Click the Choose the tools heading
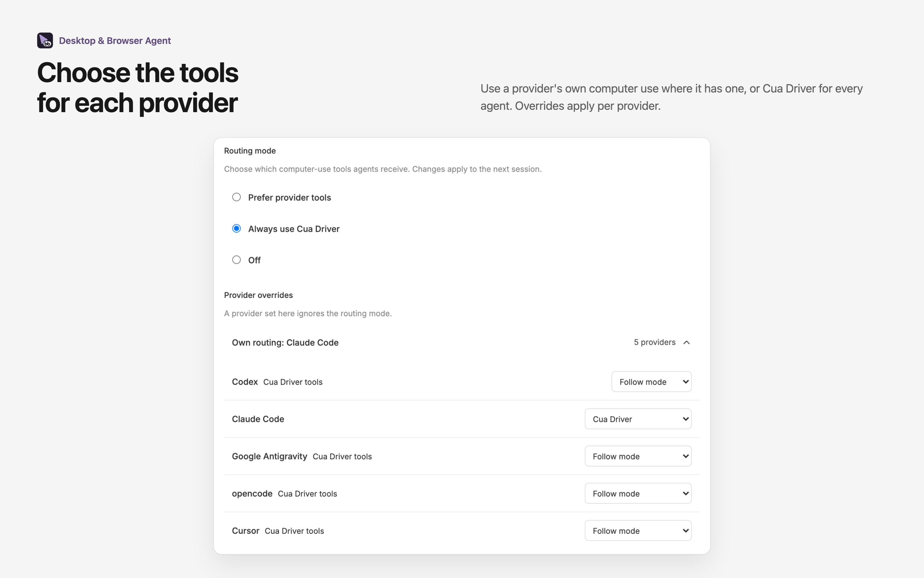924x578 pixels. click(137, 88)
